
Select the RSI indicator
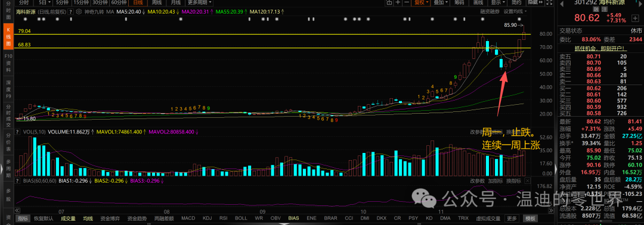[224, 218]
